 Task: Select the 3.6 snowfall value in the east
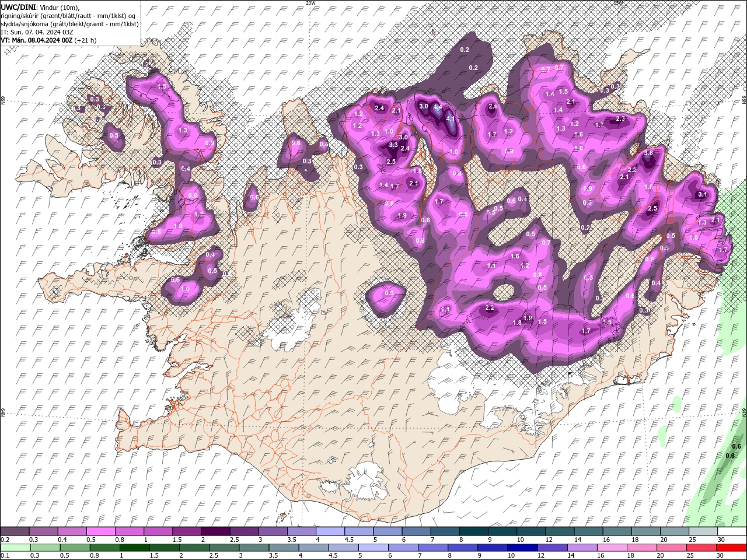point(648,153)
